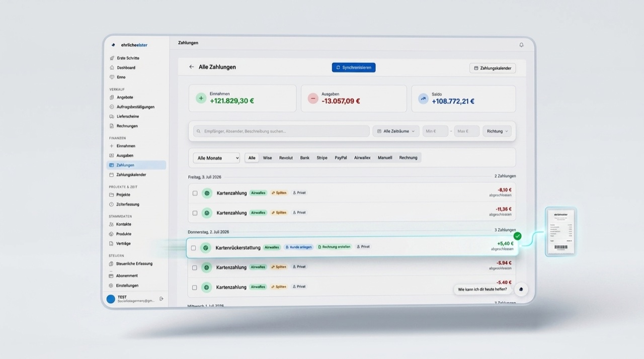The image size is (644, 359).
Task: Show only Stripe payments tab
Action: point(322,158)
